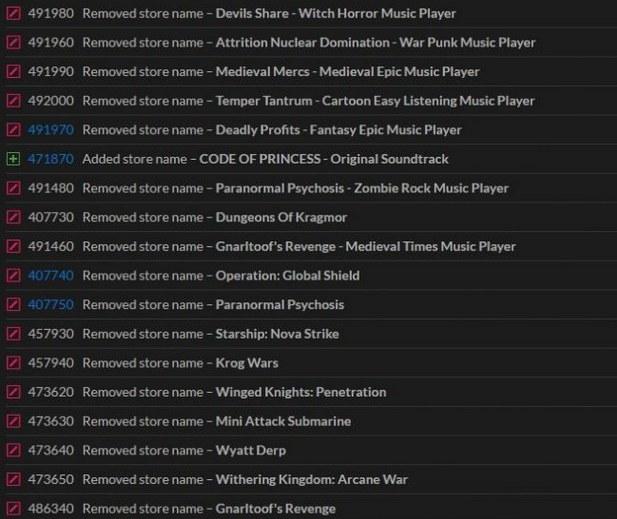The height and width of the screenshot is (519, 617).
Task: Click the red edit icon beside app 492000
Action: click(x=13, y=101)
